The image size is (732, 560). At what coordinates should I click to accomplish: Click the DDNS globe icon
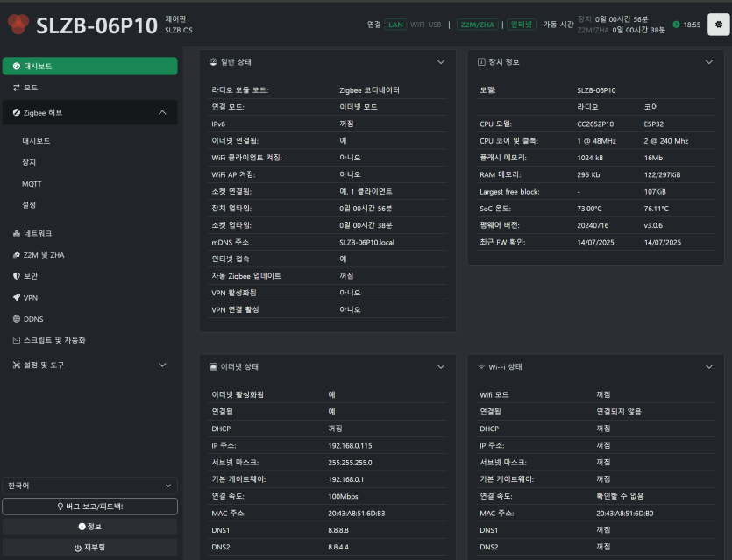pyautogui.click(x=17, y=319)
